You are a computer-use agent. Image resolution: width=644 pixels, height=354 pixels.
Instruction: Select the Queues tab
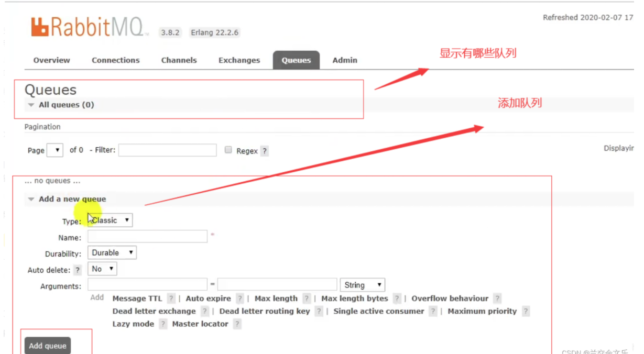(297, 60)
